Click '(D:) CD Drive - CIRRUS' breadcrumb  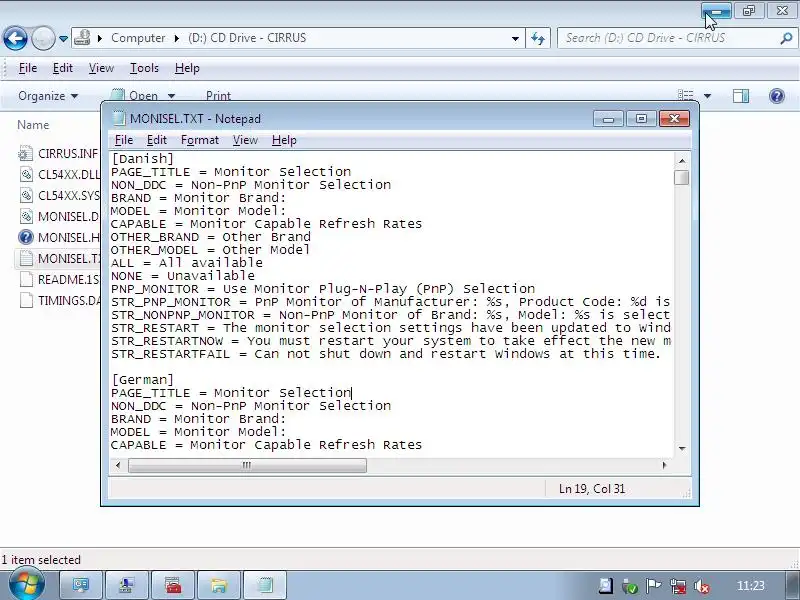point(247,38)
